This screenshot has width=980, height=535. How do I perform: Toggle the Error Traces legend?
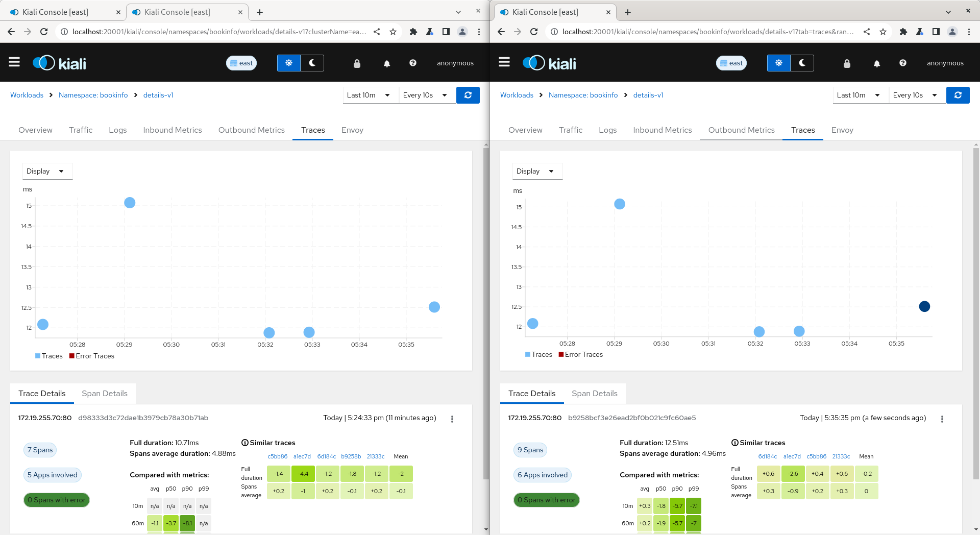(x=91, y=356)
